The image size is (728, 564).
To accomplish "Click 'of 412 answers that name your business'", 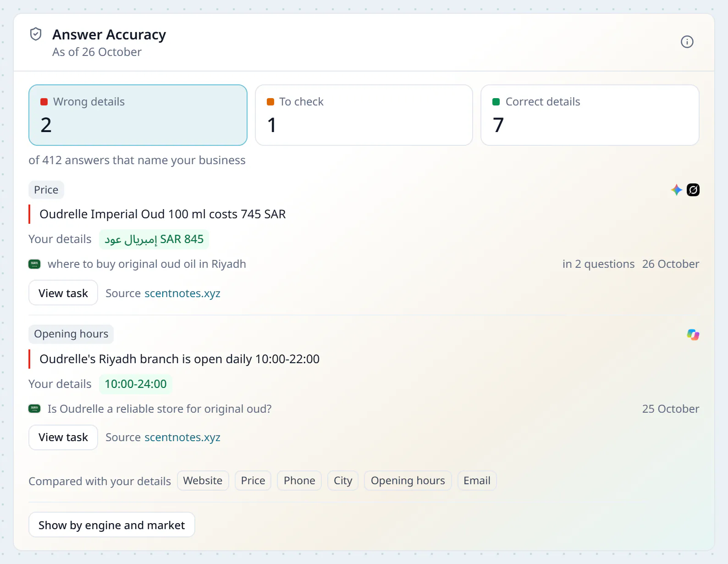I will tap(137, 160).
